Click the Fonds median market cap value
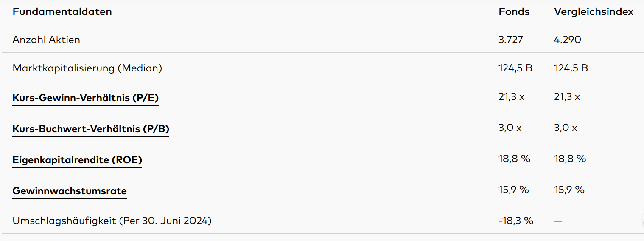The width and height of the screenshot is (644, 241). click(x=515, y=68)
